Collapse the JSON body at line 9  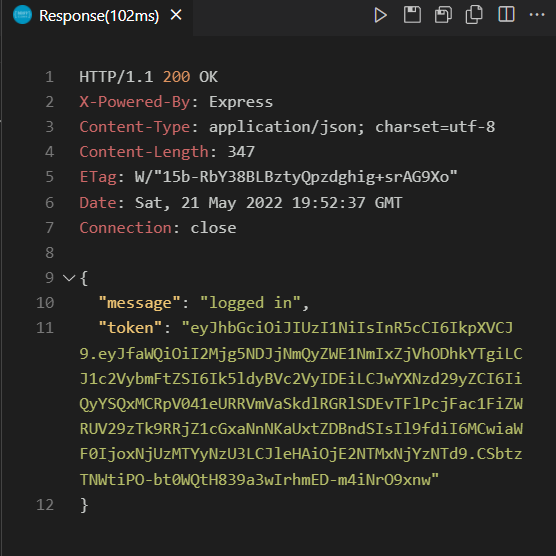(69, 278)
